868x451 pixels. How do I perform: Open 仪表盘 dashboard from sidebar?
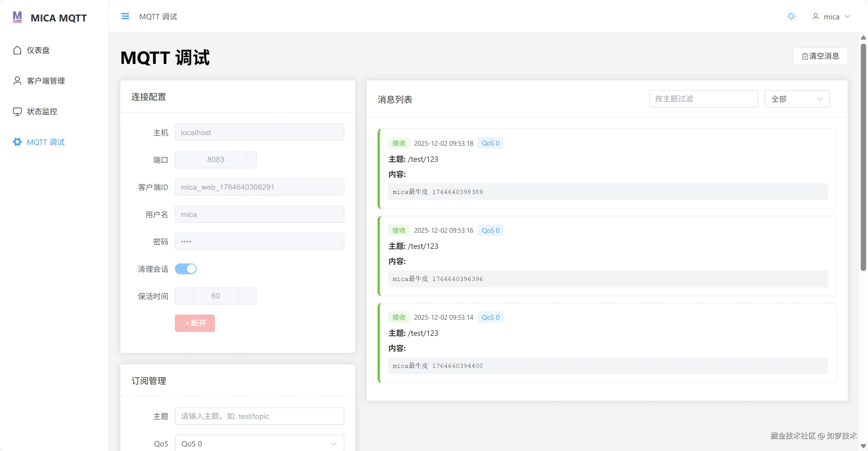point(38,50)
